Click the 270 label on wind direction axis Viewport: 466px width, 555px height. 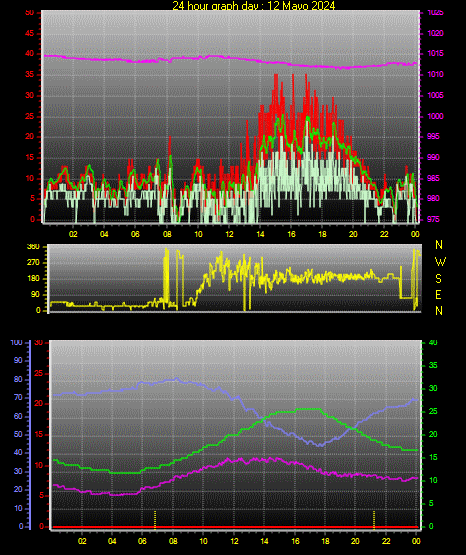coord(33,263)
